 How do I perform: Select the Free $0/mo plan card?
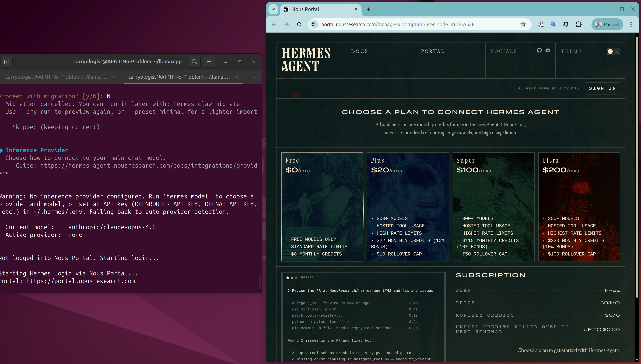322,207
